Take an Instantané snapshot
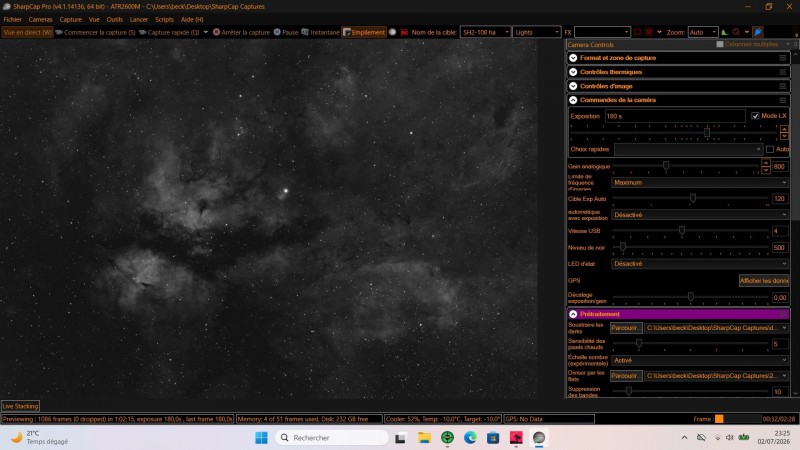Screen dimensions: 800x450 pyautogui.click(x=320, y=32)
